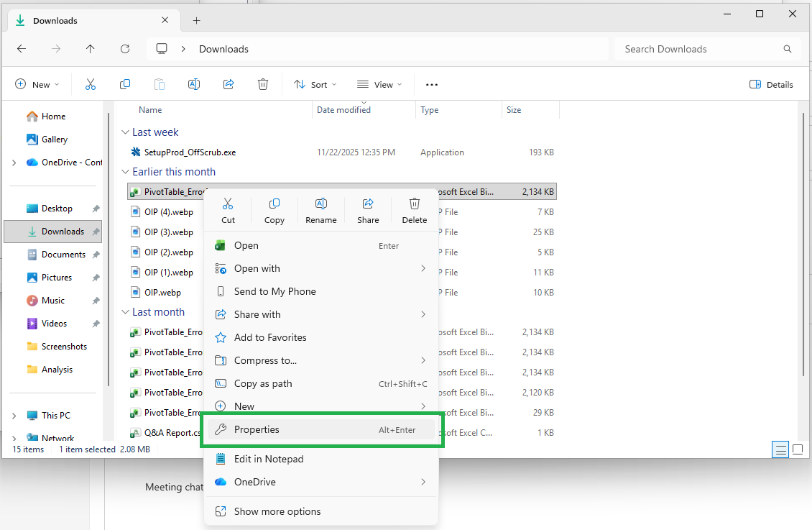
Task: Click the Copy icon in the toolbar
Action: pyautogui.click(x=125, y=84)
